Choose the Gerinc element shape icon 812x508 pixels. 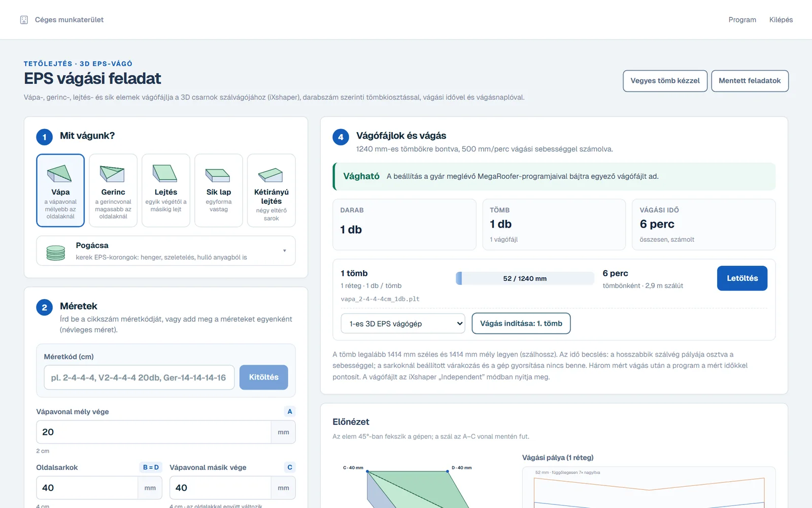tap(113, 174)
